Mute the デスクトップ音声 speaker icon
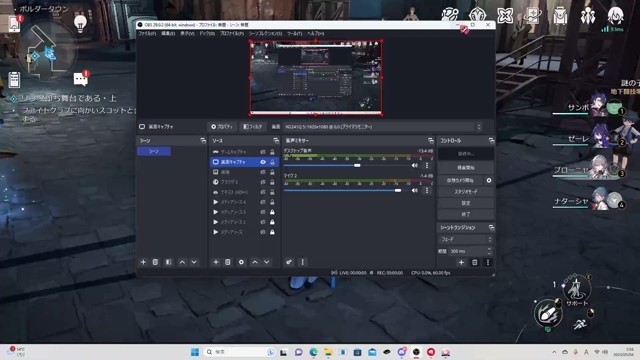This screenshot has height=360, width=640. pos(415,165)
